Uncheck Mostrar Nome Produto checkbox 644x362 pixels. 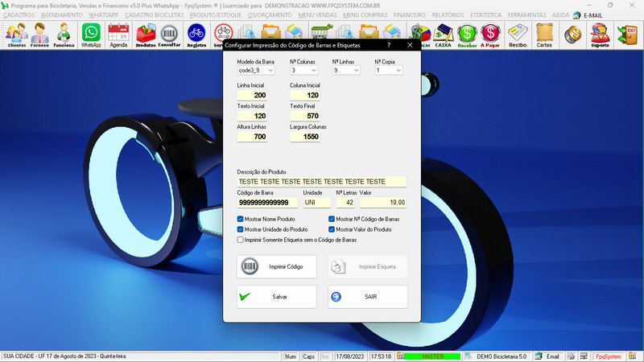pos(241,219)
